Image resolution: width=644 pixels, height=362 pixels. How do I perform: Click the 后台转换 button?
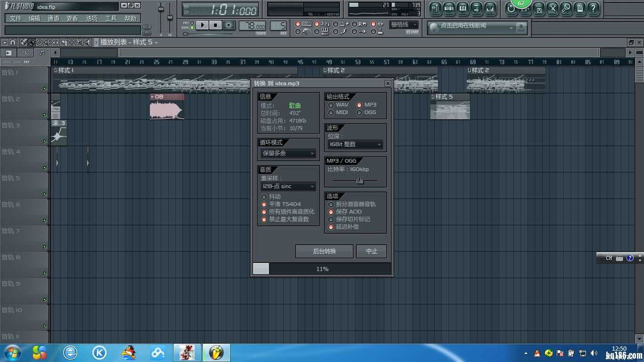(x=324, y=251)
